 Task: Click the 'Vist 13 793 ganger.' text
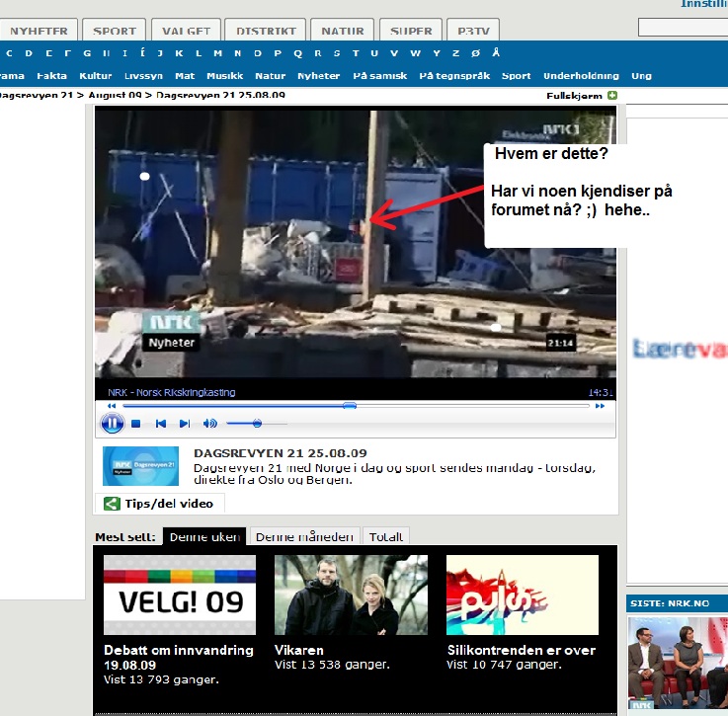pyautogui.click(x=161, y=679)
